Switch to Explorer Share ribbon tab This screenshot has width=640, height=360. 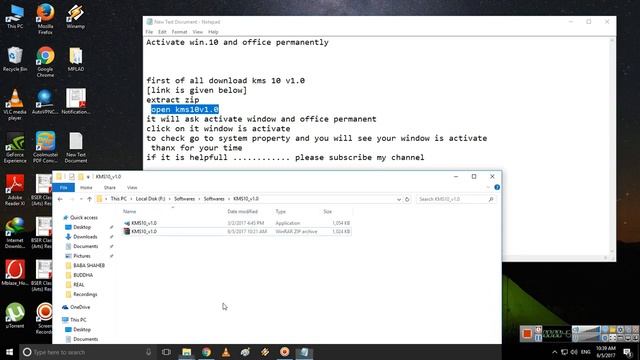[x=110, y=187]
